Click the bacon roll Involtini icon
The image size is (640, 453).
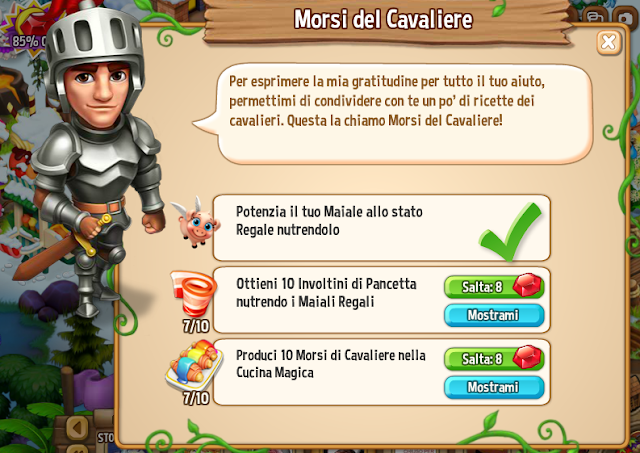tap(193, 293)
